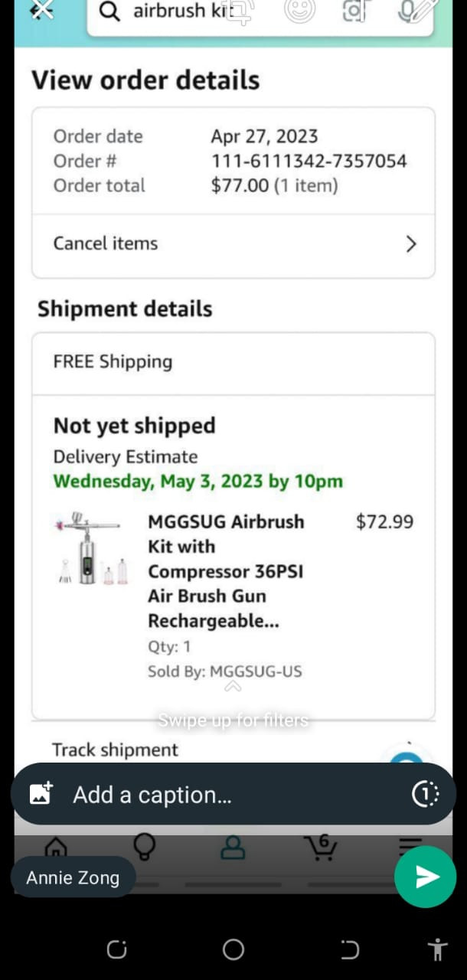Open the accessibility shortcut icon
This screenshot has height=980, width=467.
pos(437,950)
